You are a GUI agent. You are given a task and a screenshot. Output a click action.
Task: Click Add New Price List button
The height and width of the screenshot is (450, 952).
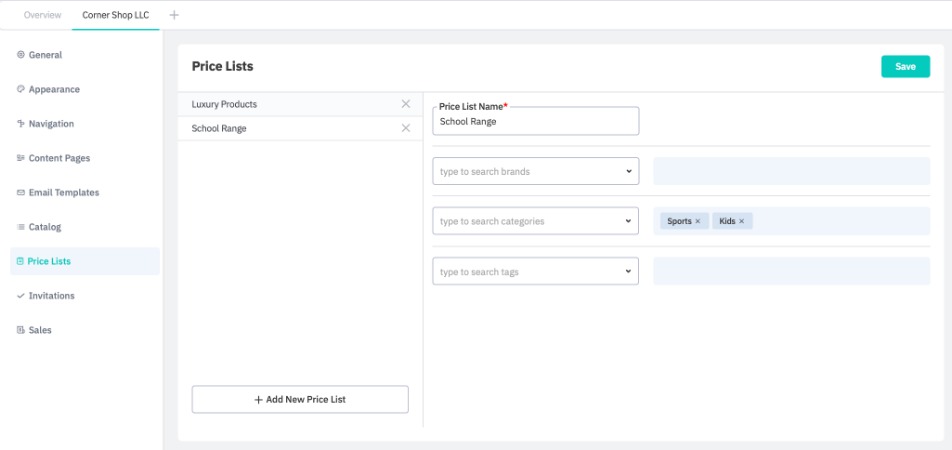tap(300, 399)
